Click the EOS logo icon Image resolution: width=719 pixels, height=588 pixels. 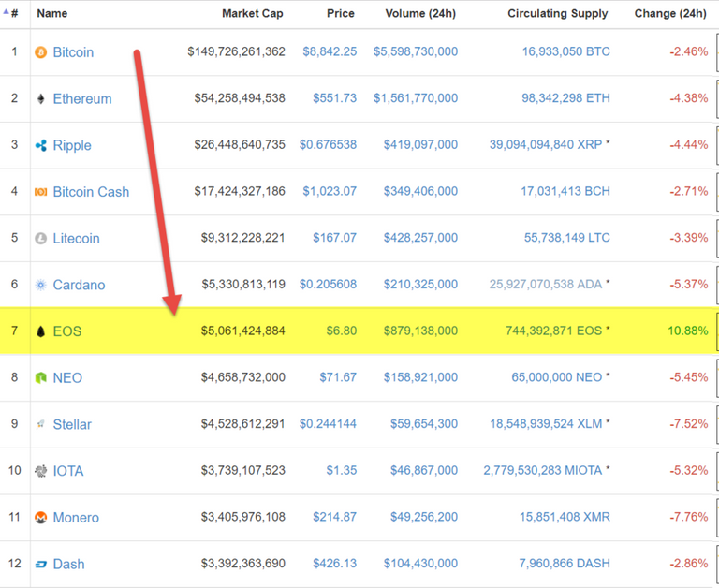tap(40, 331)
